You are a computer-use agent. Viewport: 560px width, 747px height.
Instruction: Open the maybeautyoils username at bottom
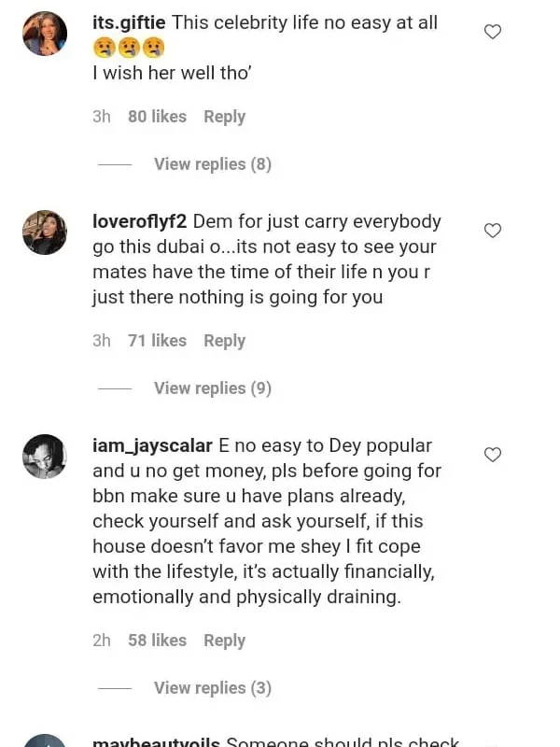156,741
